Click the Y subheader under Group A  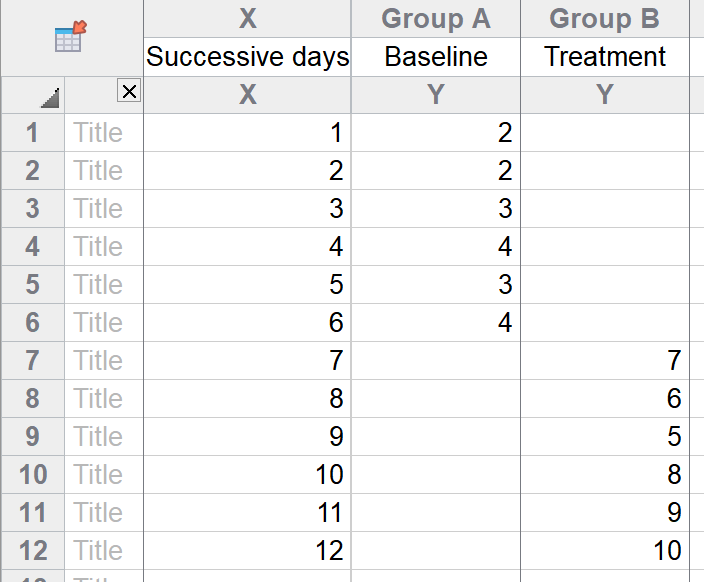pos(435,95)
